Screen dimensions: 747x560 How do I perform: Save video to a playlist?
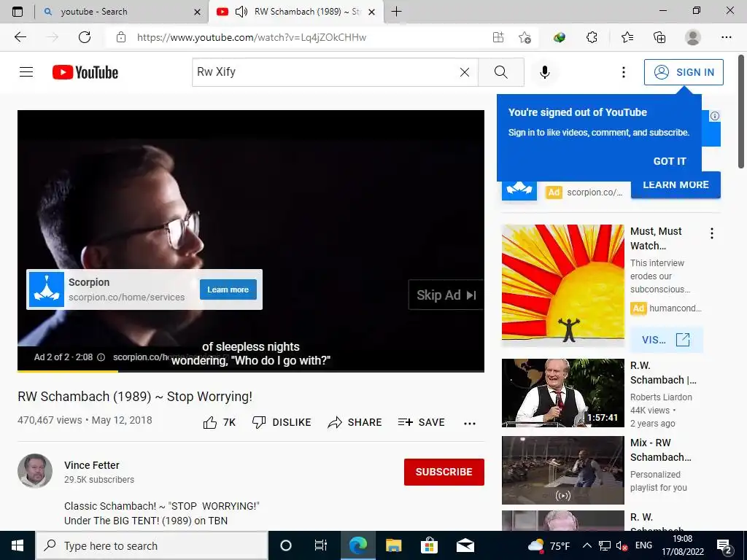click(x=422, y=422)
